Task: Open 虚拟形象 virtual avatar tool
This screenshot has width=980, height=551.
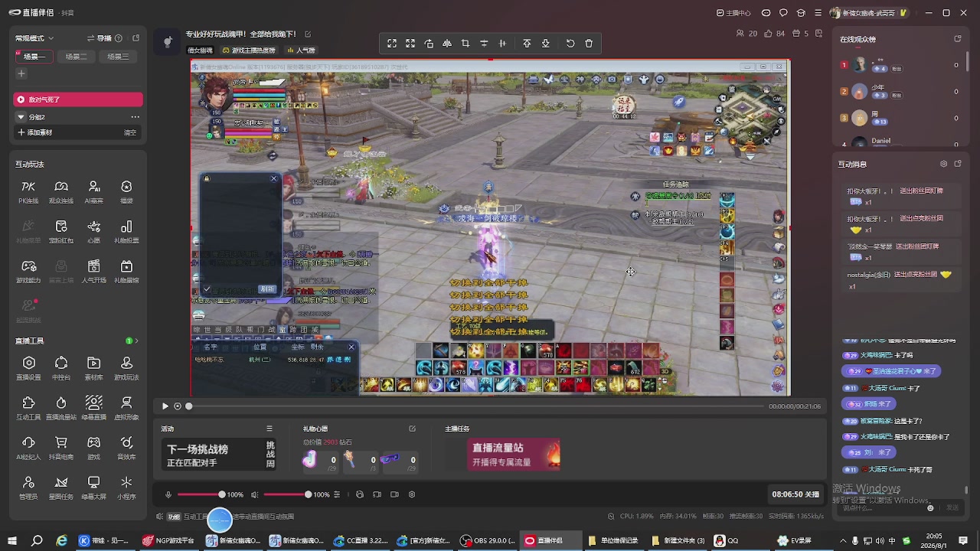Action: (126, 407)
